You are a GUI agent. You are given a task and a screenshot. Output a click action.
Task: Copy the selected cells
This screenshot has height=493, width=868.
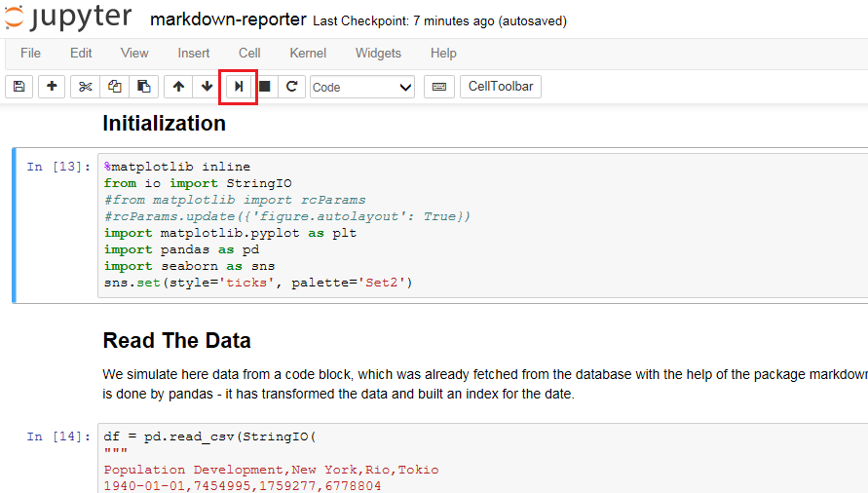[x=115, y=87]
